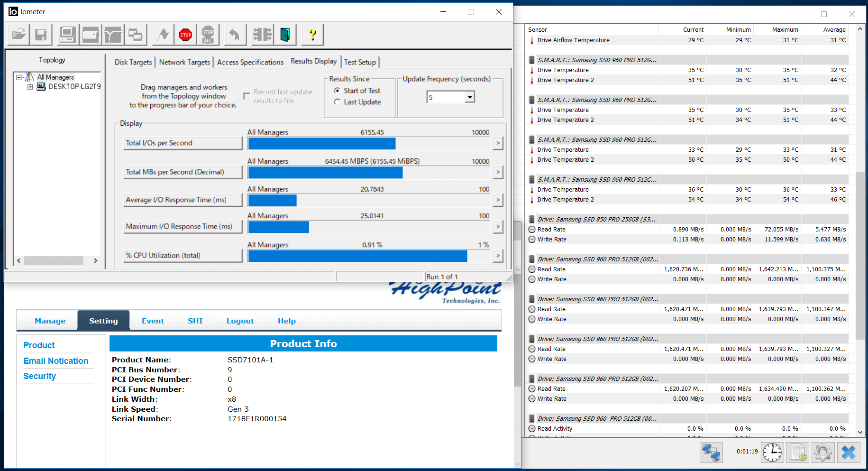The image size is (868, 471).
Task: Open sensor settings with the gear icon
Action: pos(823,452)
